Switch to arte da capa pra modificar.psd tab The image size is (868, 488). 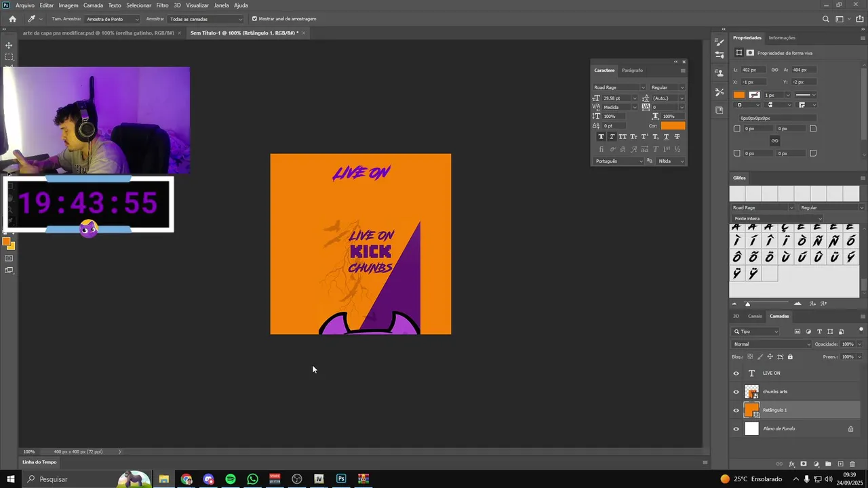[98, 33]
